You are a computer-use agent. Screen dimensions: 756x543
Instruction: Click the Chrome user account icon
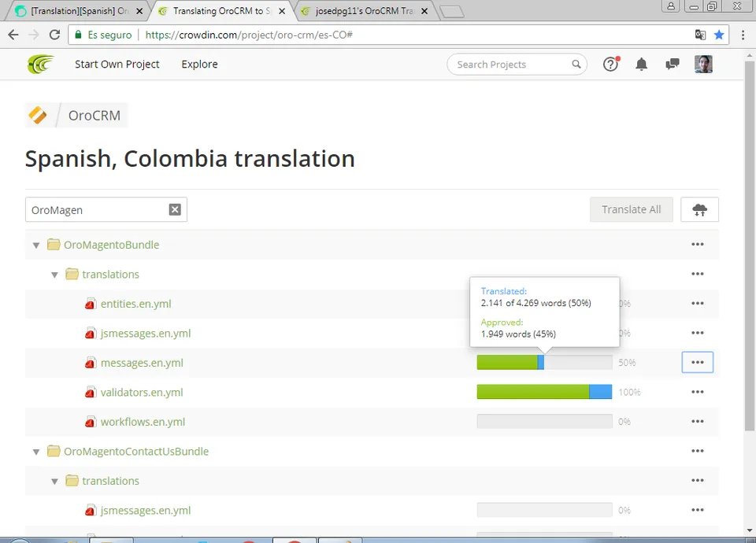click(x=671, y=6)
